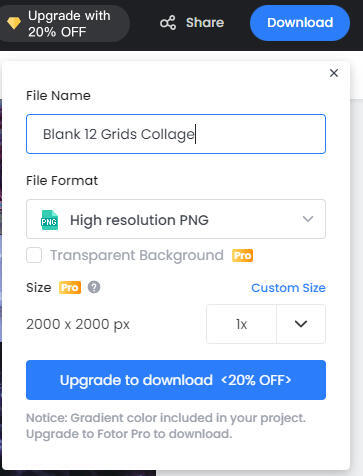Click the Share network icon
The height and width of the screenshot is (476, 363).
pos(168,23)
